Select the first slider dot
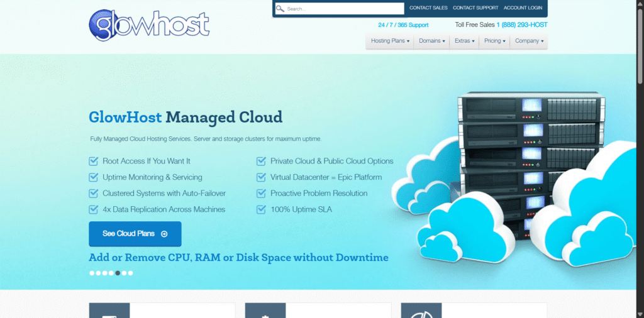Image resolution: width=644 pixels, height=318 pixels. click(92, 273)
